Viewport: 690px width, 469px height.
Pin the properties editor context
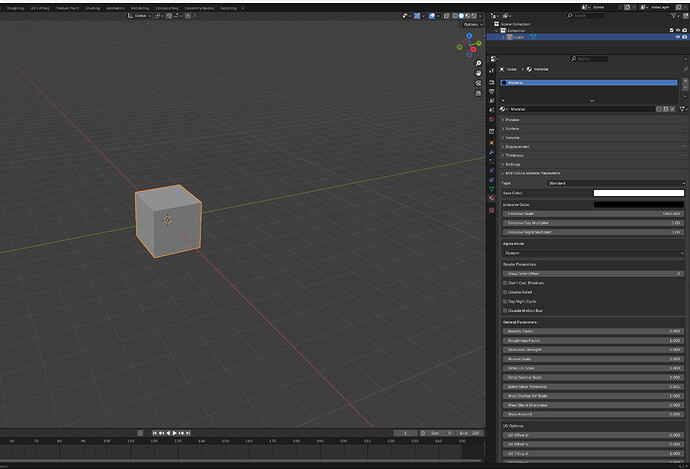pyautogui.click(x=685, y=69)
